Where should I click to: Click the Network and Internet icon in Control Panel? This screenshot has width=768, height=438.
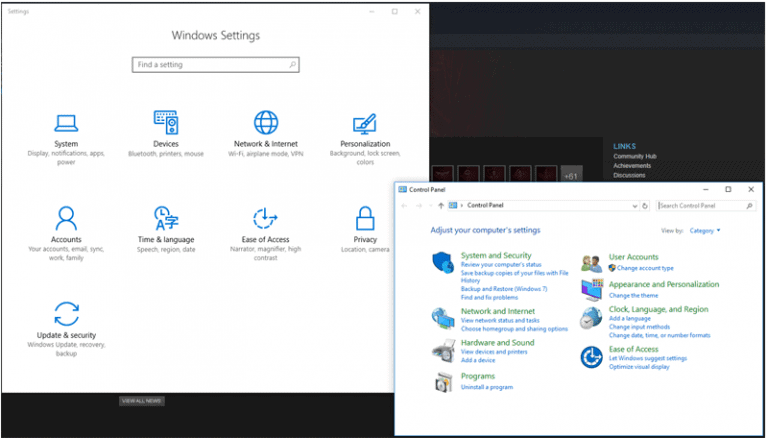443,318
